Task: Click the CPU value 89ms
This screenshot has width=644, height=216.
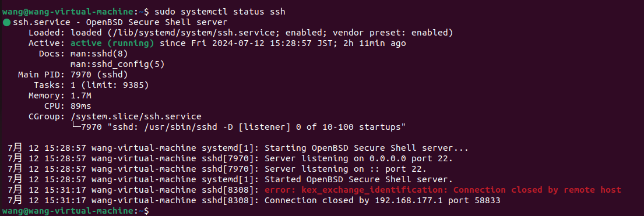Action: [x=82, y=107]
